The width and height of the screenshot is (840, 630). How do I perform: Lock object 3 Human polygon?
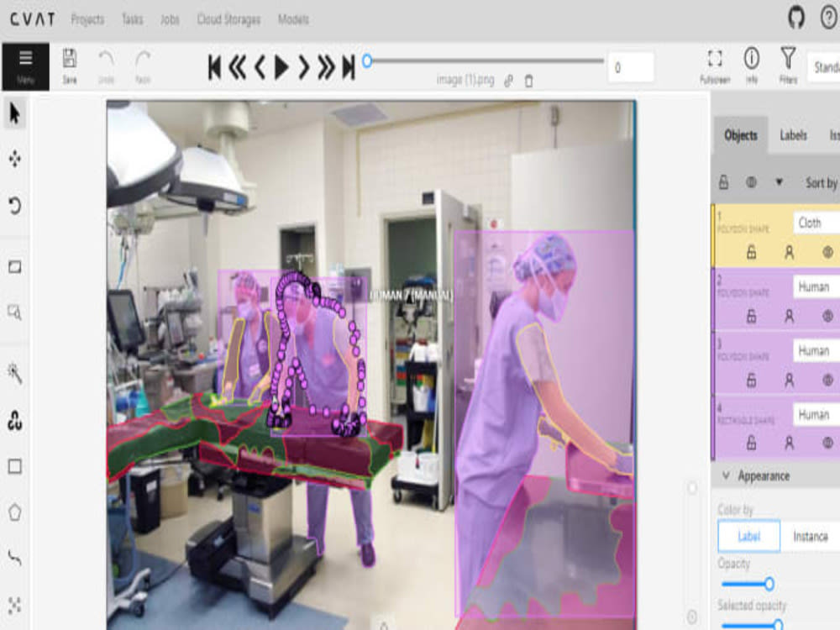pos(752,380)
